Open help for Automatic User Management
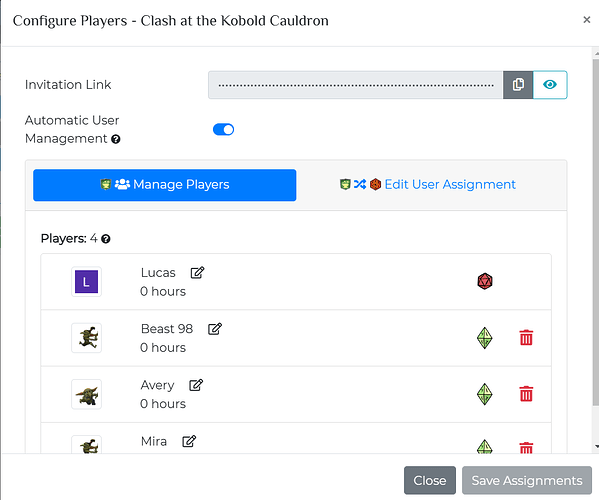This screenshot has width=599, height=500. (116, 139)
